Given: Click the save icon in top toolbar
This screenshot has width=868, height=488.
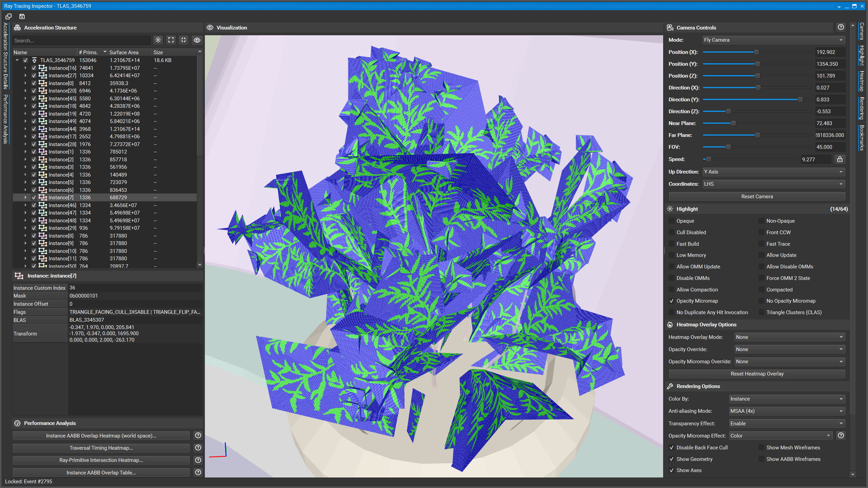Looking at the screenshot, I should [x=22, y=16].
